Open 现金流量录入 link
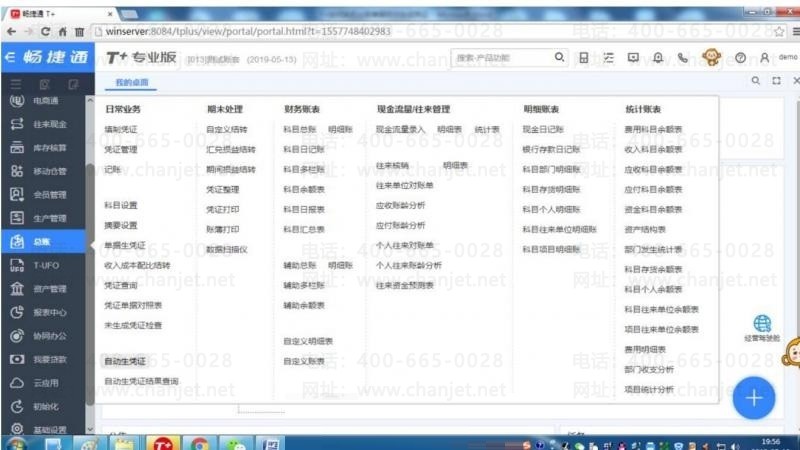Screen dimensions: 800x450 pos(400,130)
